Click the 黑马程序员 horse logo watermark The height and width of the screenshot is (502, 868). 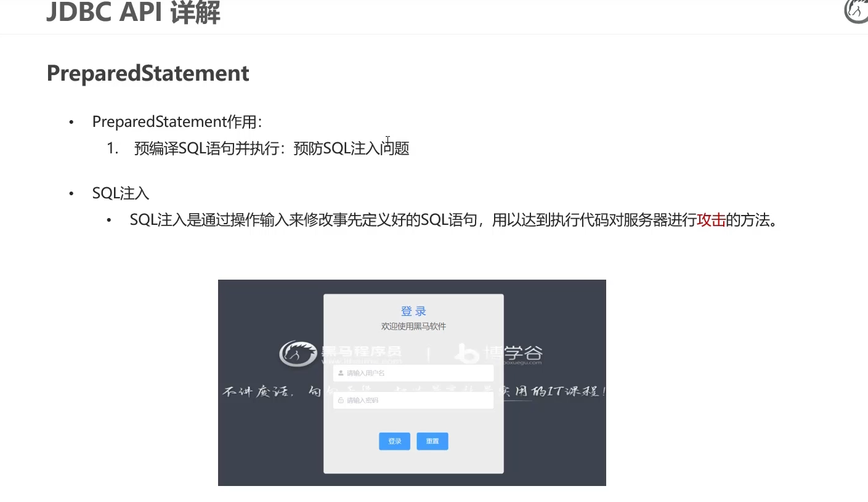tap(340, 353)
